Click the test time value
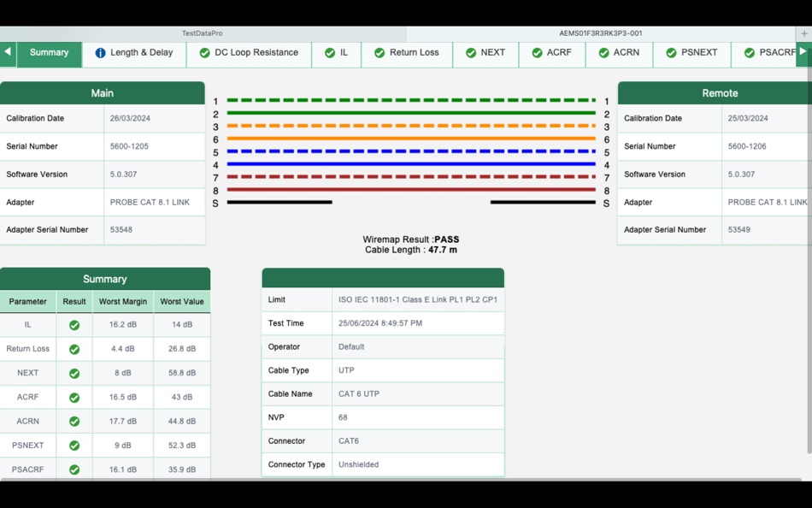The image size is (812, 508). click(380, 323)
